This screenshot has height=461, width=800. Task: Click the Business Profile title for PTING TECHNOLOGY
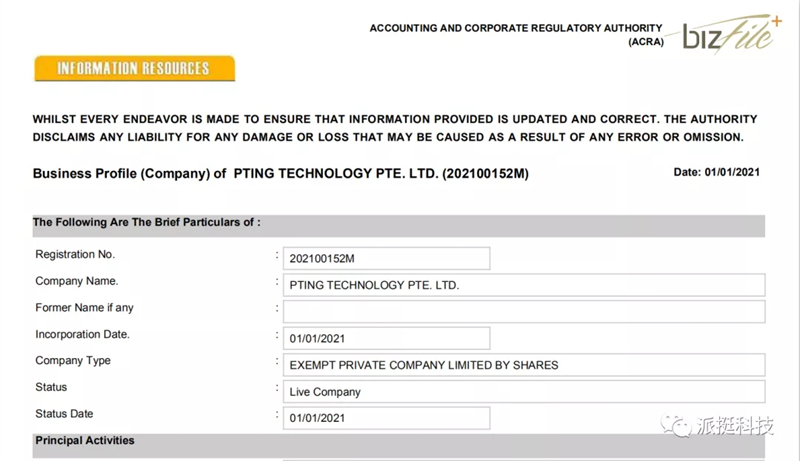click(280, 174)
